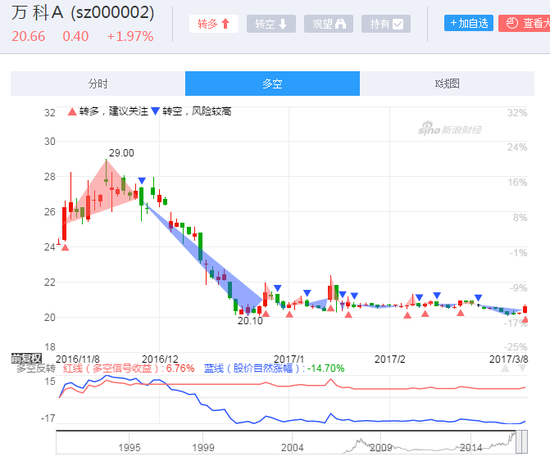The height and width of the screenshot is (461, 550).
Task: Click the 29.00 peak price label
Action: 121,153
